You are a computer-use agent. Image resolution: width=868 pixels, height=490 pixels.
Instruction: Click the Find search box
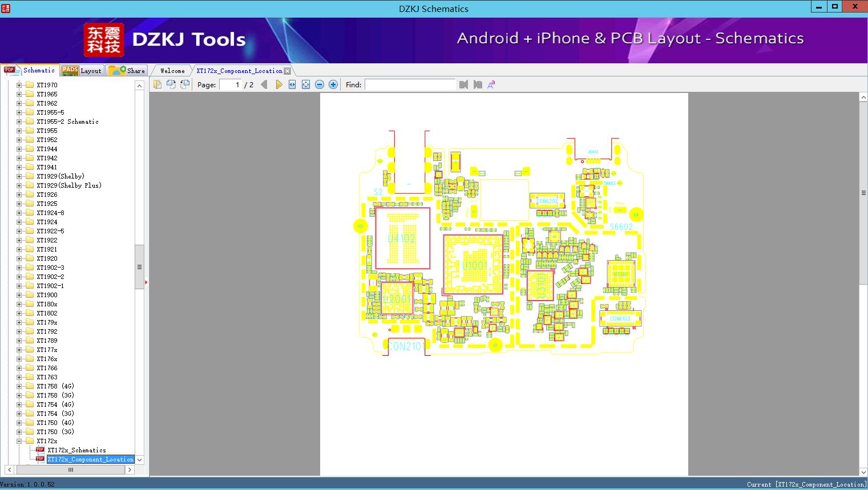coord(410,84)
